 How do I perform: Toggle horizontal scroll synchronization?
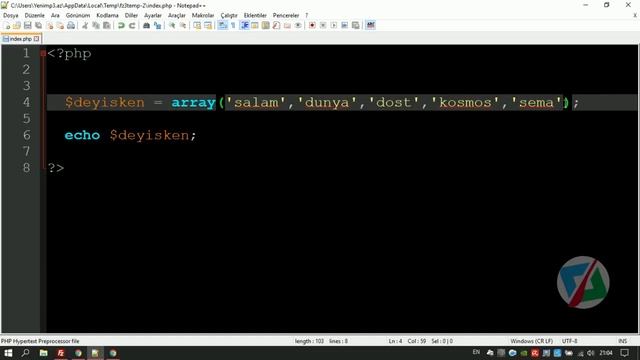point(208,25)
